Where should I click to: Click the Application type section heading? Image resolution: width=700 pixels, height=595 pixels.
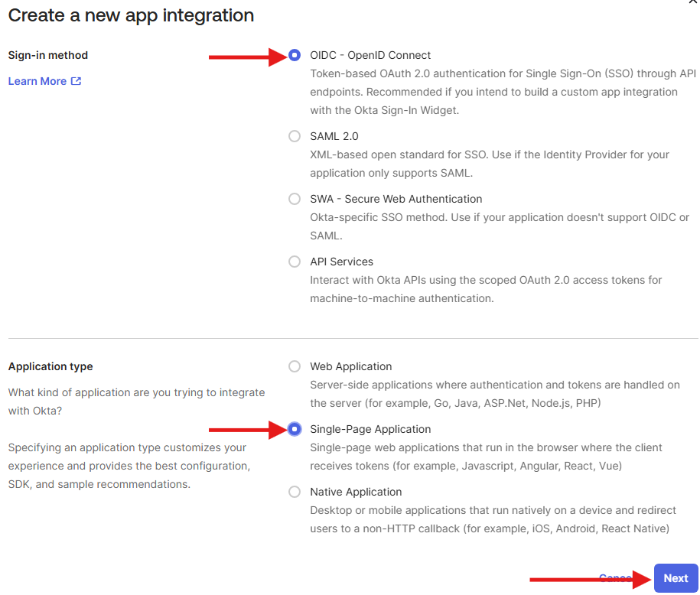pyautogui.click(x=50, y=366)
